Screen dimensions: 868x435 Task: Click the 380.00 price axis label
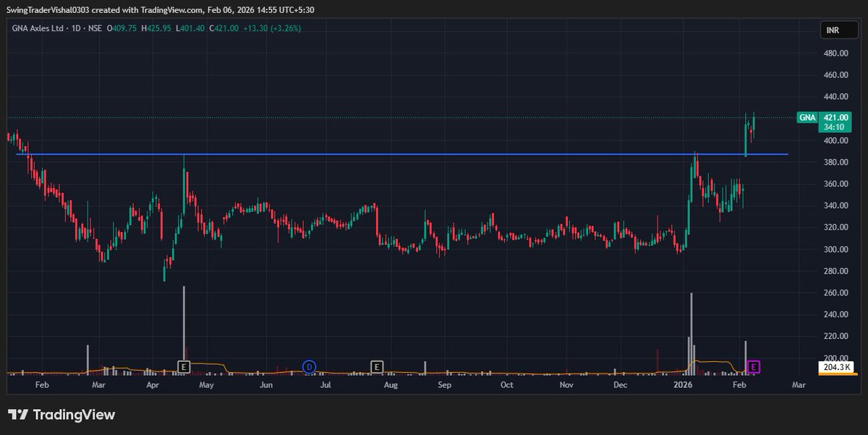point(836,163)
